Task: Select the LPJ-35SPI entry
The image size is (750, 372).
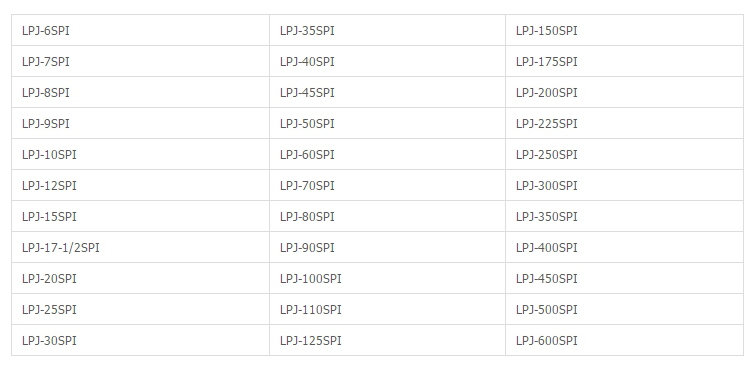Action: [307, 31]
